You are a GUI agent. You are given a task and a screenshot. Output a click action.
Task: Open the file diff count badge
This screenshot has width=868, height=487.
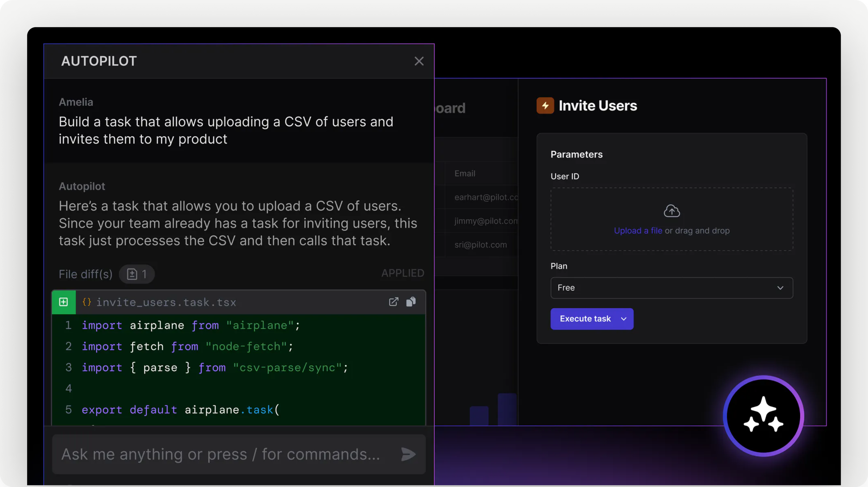(x=137, y=274)
